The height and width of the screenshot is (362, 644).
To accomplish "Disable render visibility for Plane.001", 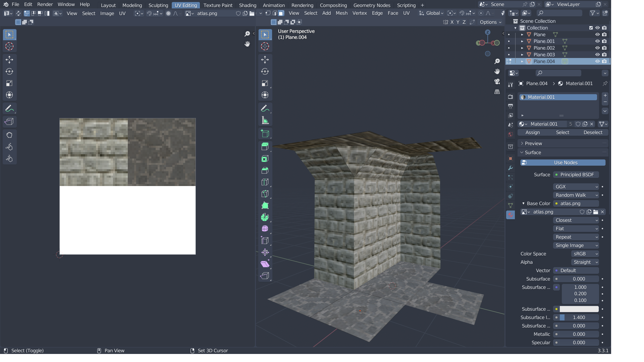I will 605,41.
